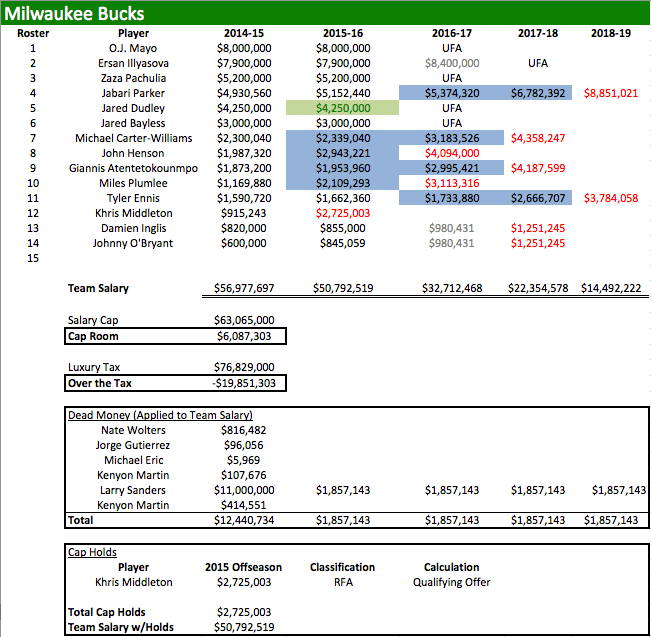Select the 2015 Offseason column header
Image resolution: width=651 pixels, height=637 pixels.
coord(243,567)
